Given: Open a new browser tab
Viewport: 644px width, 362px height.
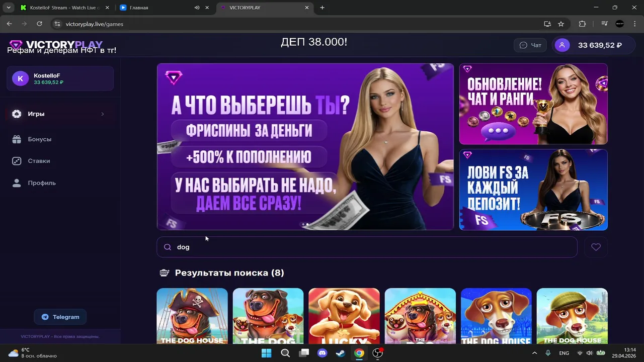Looking at the screenshot, I should pyautogui.click(x=322, y=8).
